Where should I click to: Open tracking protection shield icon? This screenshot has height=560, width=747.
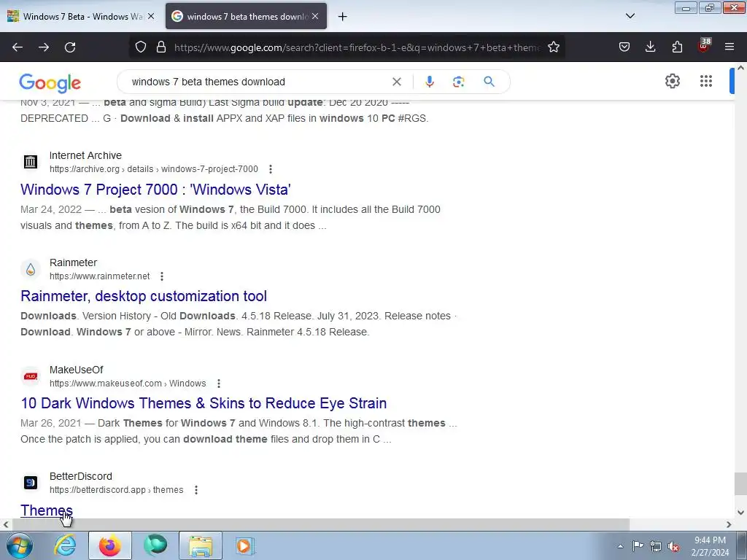(x=141, y=47)
